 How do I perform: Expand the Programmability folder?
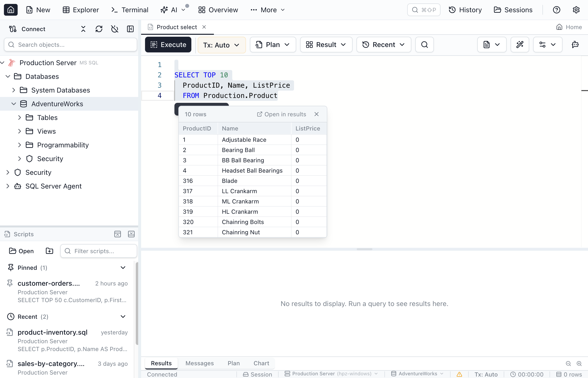point(20,145)
